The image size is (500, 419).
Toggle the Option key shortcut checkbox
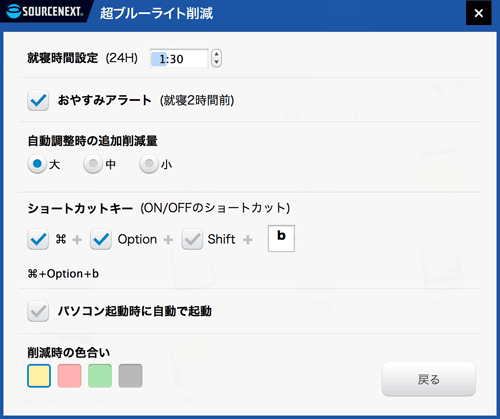coord(101,239)
